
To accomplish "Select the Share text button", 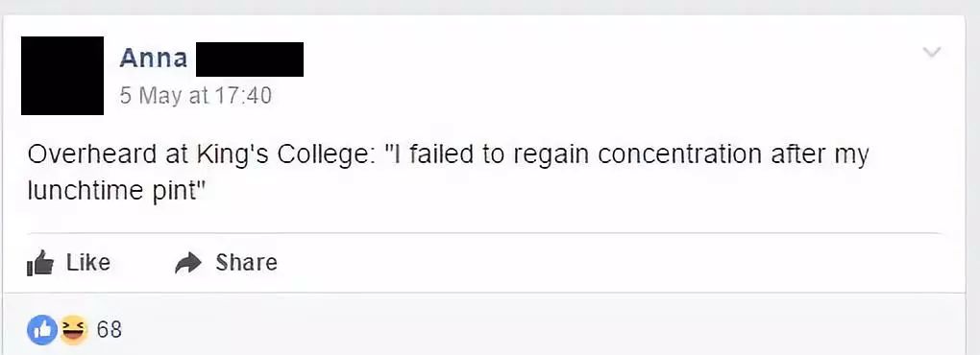I will point(246,263).
